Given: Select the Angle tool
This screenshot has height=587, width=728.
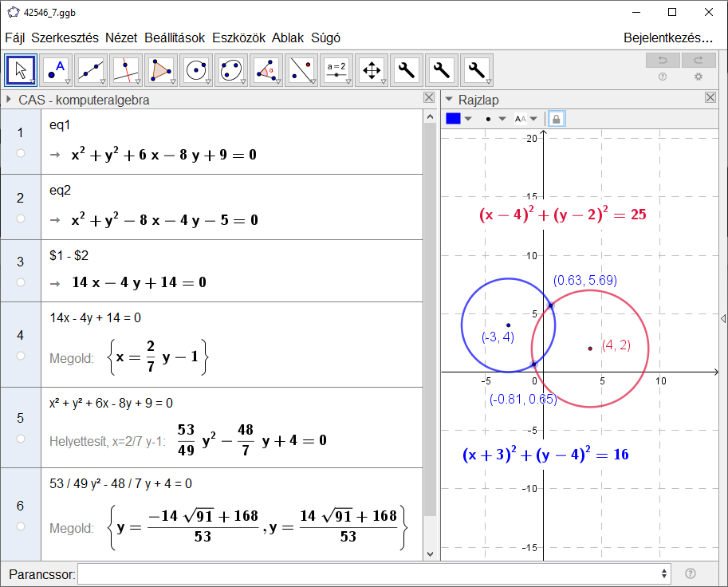Looking at the screenshot, I should [x=266, y=70].
